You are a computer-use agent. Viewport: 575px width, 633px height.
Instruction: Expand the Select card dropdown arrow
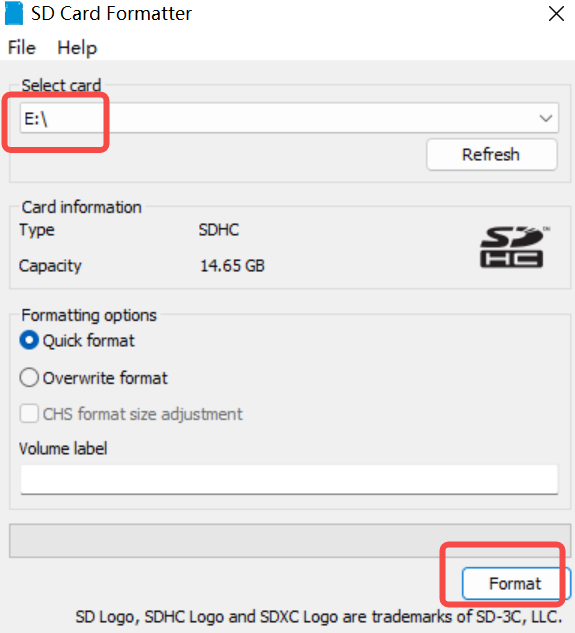coord(546,118)
